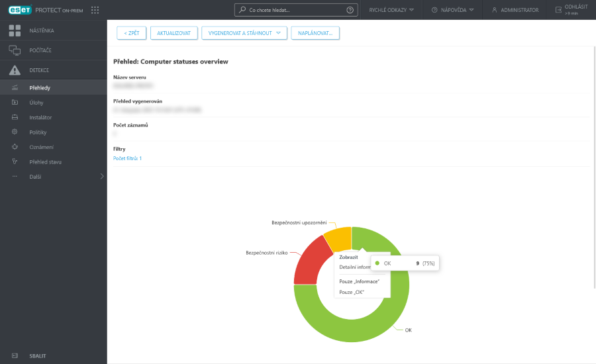Open the Nápověda help dropdown
Image resolution: width=596 pixels, height=364 pixels.
pos(453,10)
